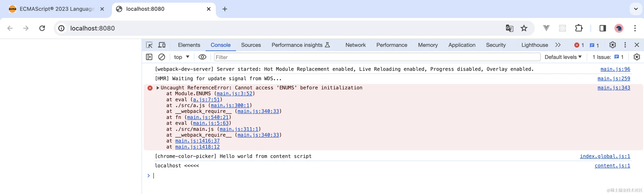Open DevTools settings gear in the tab bar
Screen dimensions: 644x194
coord(612,45)
